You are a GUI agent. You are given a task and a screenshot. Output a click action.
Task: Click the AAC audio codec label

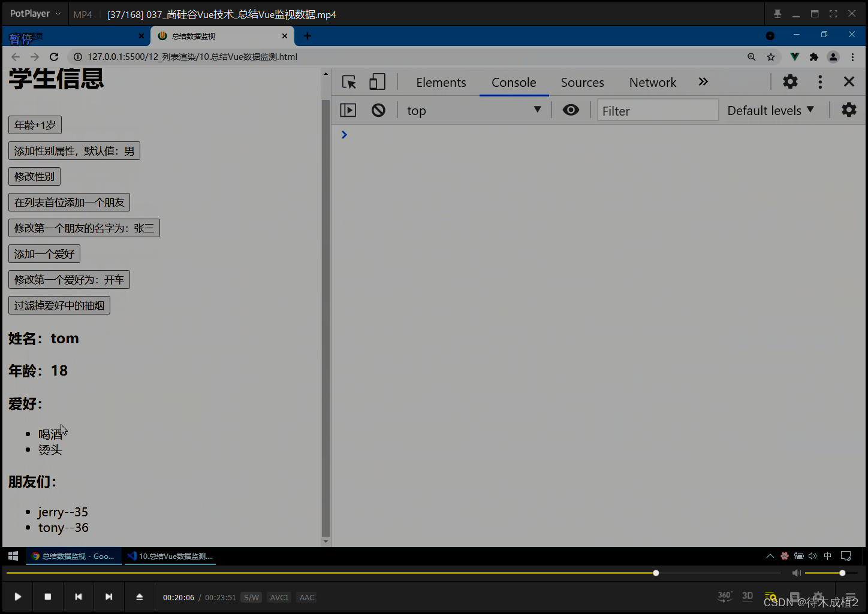click(307, 597)
